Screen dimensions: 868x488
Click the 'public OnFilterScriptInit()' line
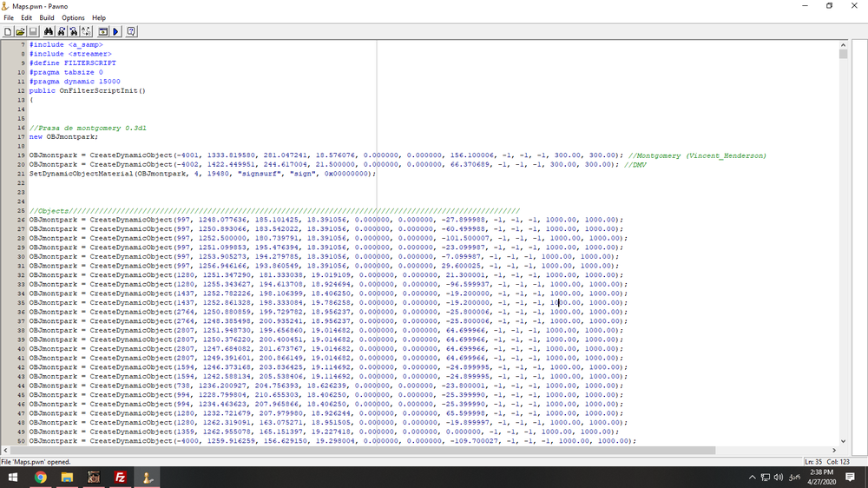point(88,91)
